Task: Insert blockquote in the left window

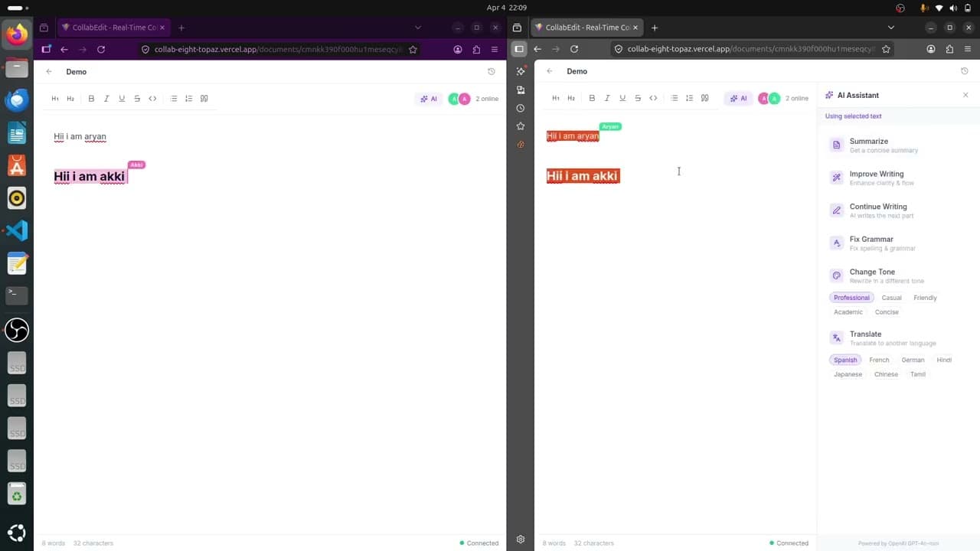Action: pos(204,99)
